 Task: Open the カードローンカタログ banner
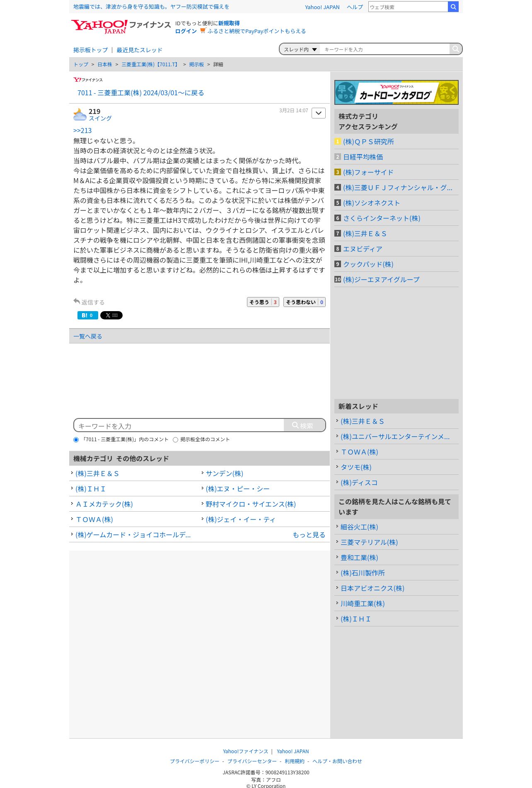point(397,92)
